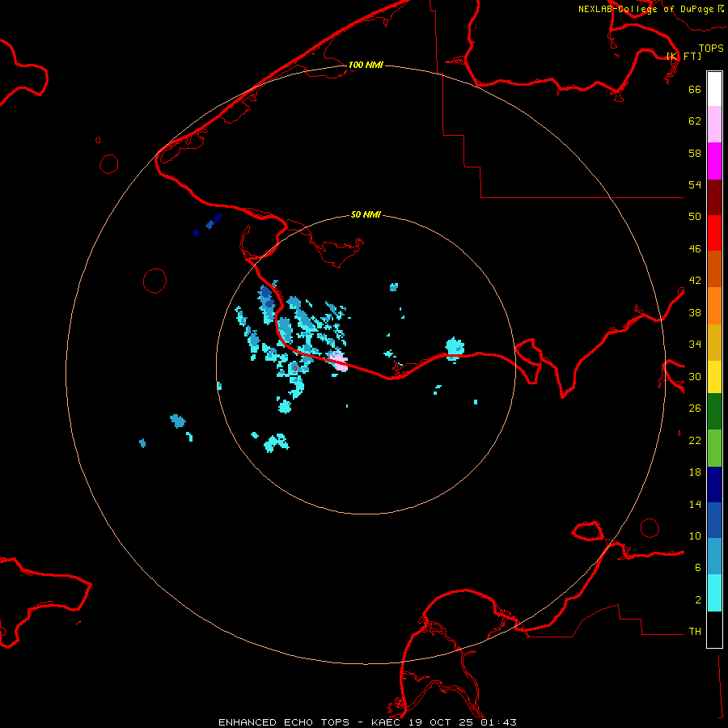Click the legend value '14'
728x728 pixels.
[695, 504]
